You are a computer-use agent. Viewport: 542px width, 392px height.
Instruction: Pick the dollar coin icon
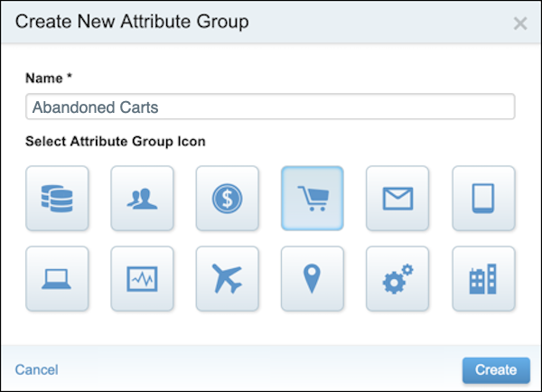227,198
